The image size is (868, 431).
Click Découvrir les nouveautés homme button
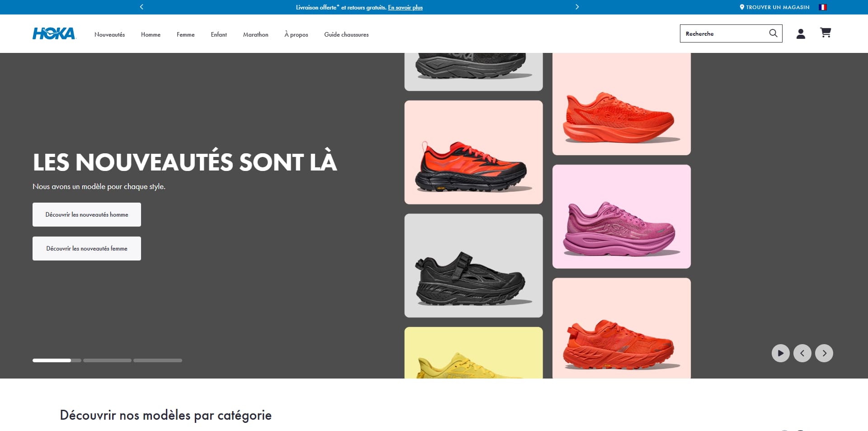click(87, 214)
